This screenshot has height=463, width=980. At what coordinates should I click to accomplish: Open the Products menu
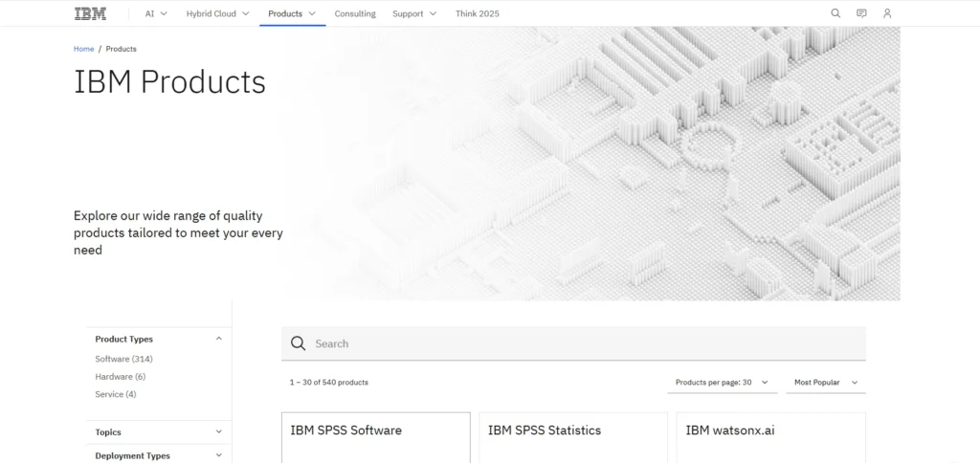pos(292,13)
